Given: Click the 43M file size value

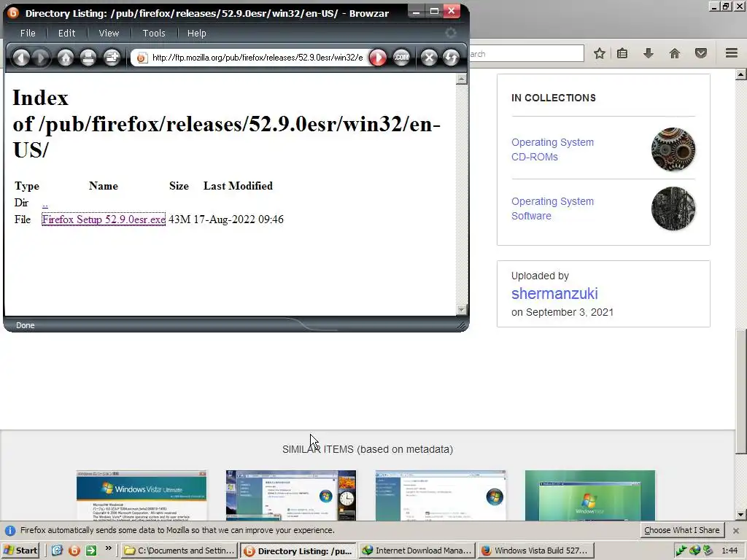Looking at the screenshot, I should tap(179, 219).
